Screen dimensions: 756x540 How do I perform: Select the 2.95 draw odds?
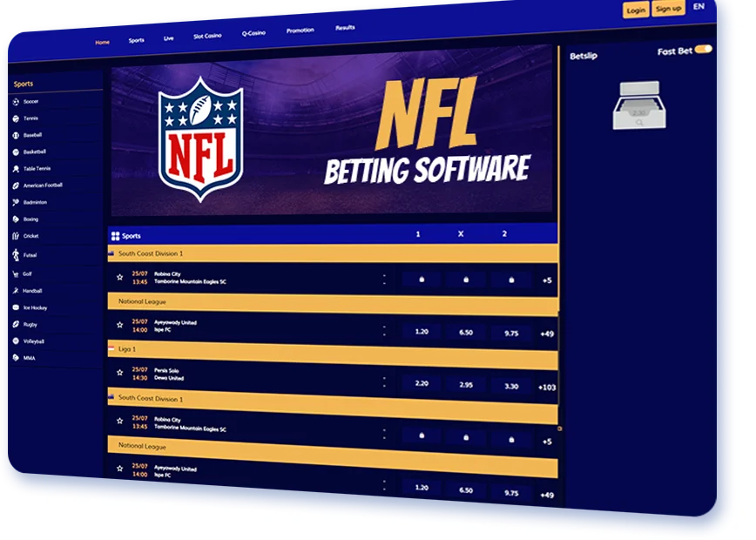coord(466,385)
